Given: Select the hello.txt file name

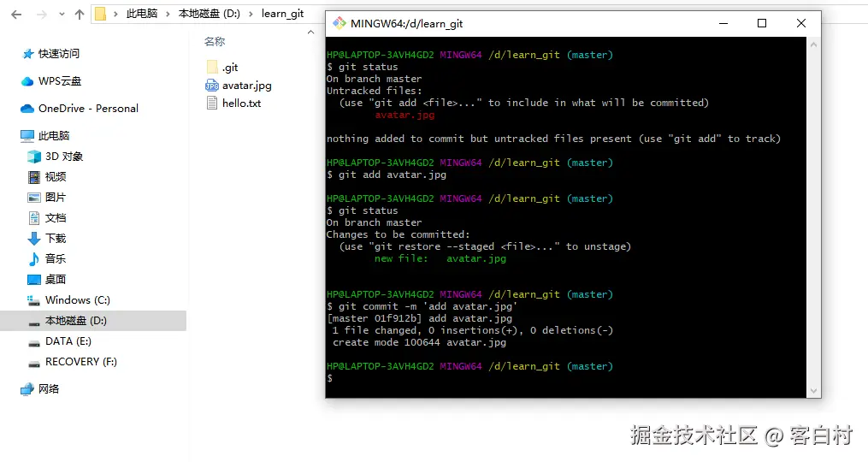Looking at the screenshot, I should coord(241,103).
